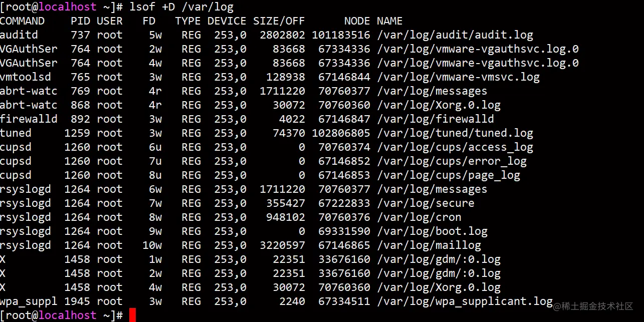This screenshot has width=644, height=322.
Task: Click the /var/log/wpa_supplicant.log path
Action: click(x=465, y=301)
